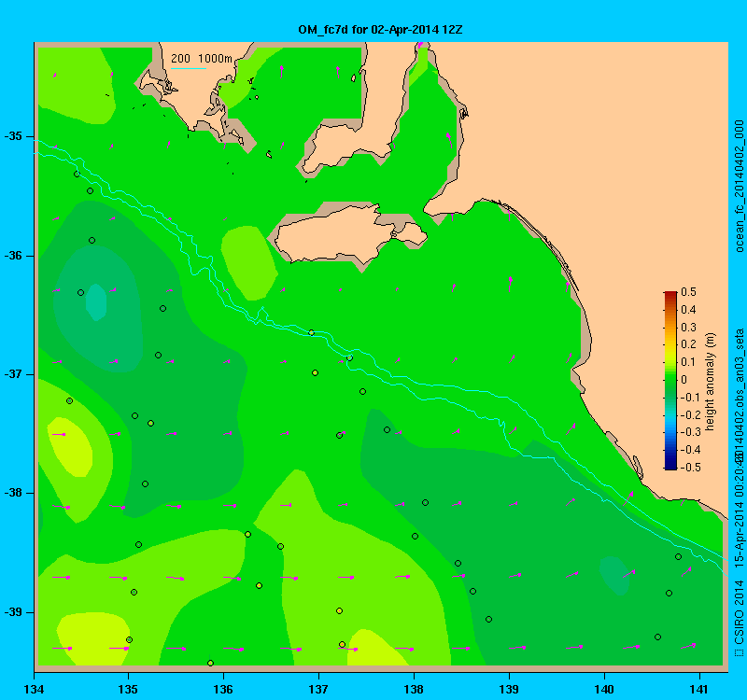Screen dimensions: 747x700
Task: Click the cyan isobath legend sample line
Action: click(189, 68)
